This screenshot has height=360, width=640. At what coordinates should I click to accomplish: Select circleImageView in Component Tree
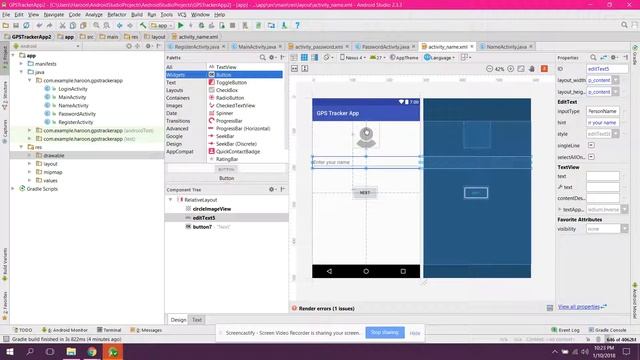coord(212,209)
